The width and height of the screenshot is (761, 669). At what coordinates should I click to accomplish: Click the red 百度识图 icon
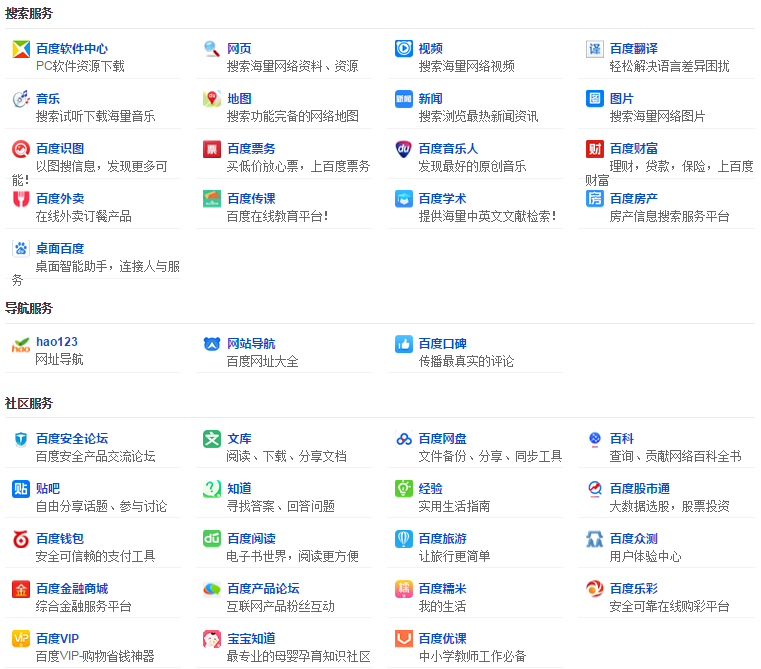click(x=21, y=149)
